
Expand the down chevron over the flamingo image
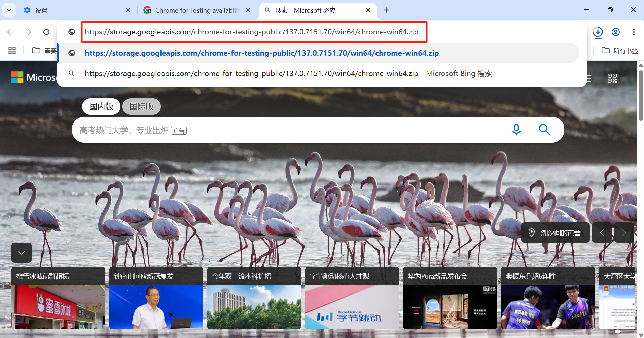(x=21, y=253)
